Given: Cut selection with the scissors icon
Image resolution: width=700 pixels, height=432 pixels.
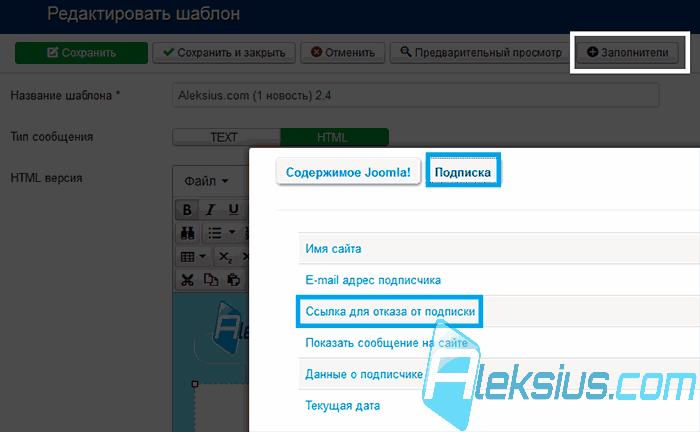Looking at the screenshot, I should click(x=188, y=280).
